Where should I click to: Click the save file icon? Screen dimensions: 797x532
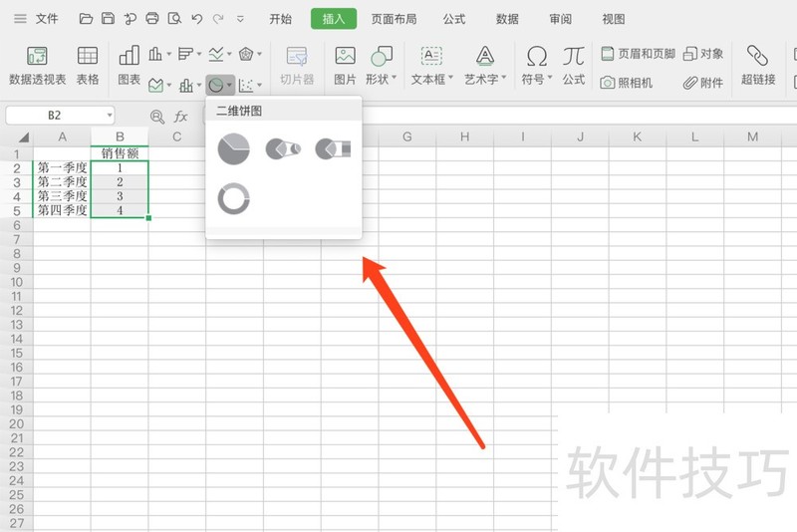tap(108, 19)
